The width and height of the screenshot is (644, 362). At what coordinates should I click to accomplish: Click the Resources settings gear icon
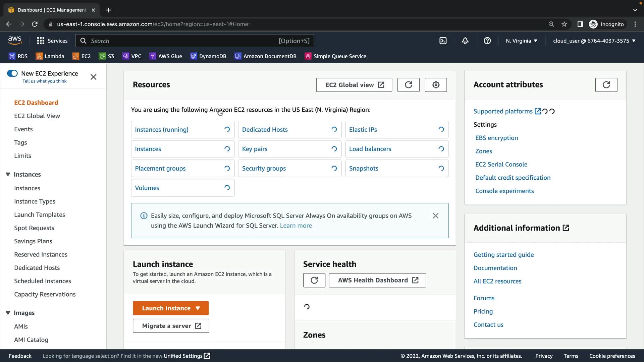435,85
